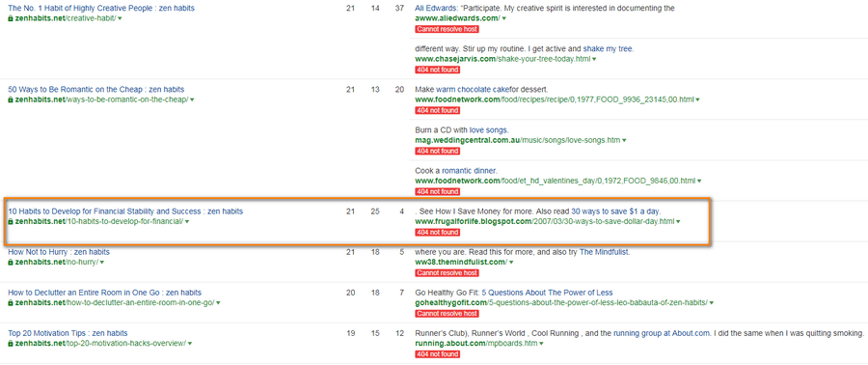The width and height of the screenshot is (868, 365).
Task: Click '404 not found' badge under FOOD_9846 URL
Action: (437, 191)
